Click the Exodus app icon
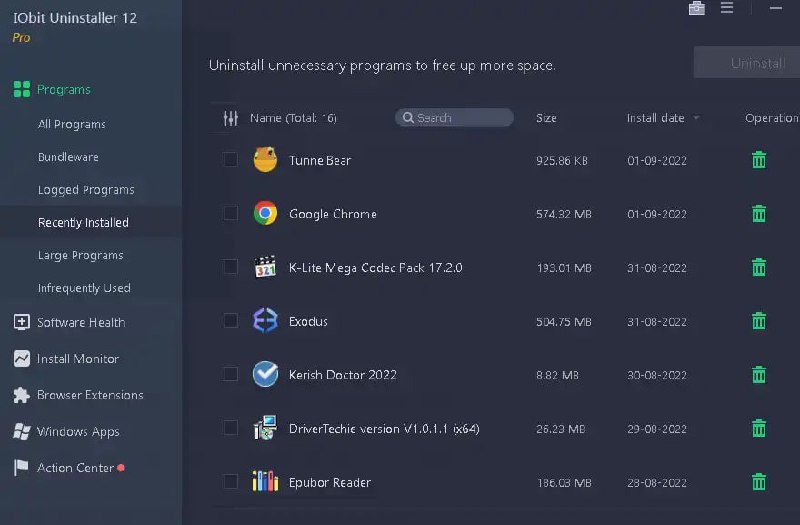Image resolution: width=800 pixels, height=525 pixels. pos(265,321)
